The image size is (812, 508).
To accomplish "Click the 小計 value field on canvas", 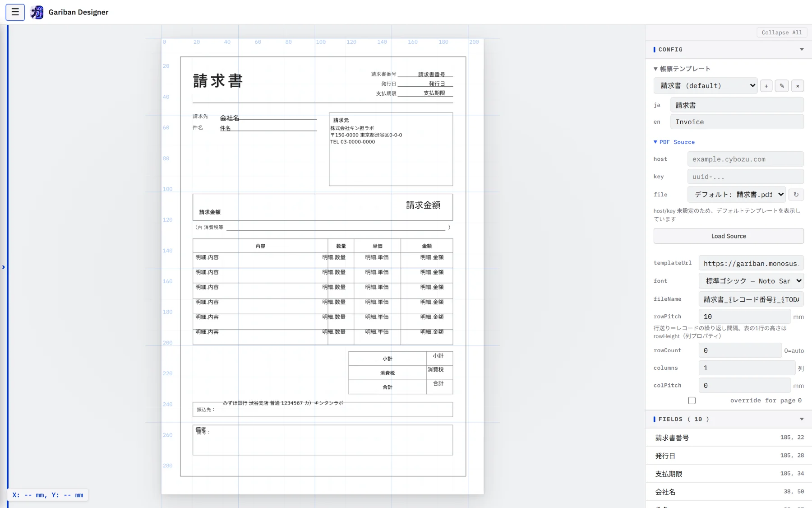I will (x=438, y=356).
